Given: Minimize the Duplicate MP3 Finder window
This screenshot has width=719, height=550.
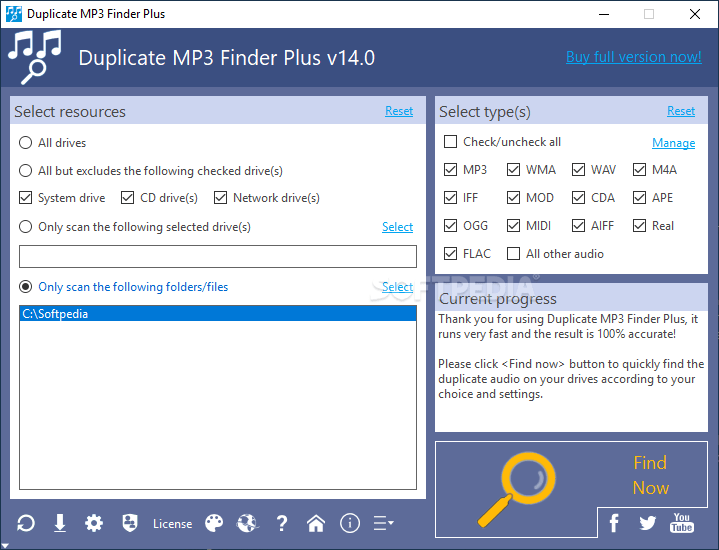Looking at the screenshot, I should [x=604, y=14].
